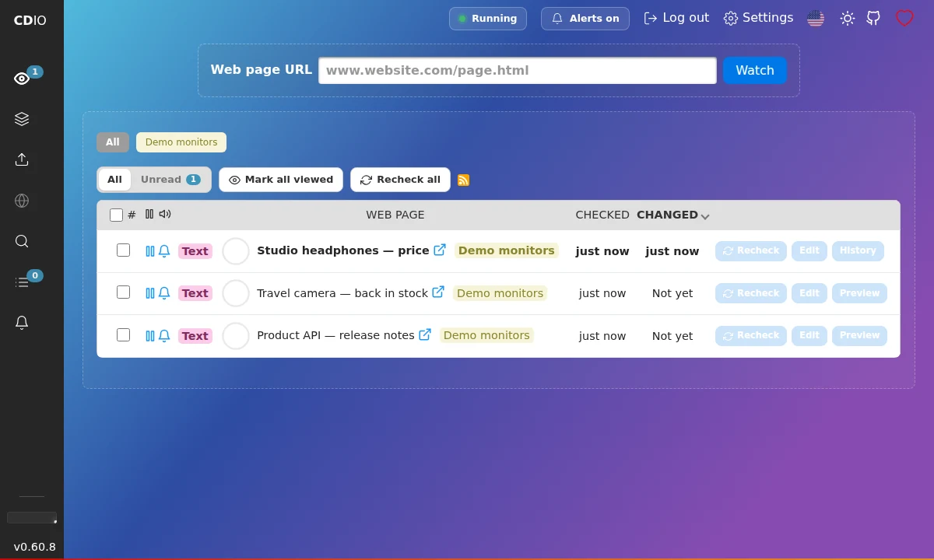The width and height of the screenshot is (934, 560).
Task: Pause the Product API monitor
Action: tap(150, 336)
